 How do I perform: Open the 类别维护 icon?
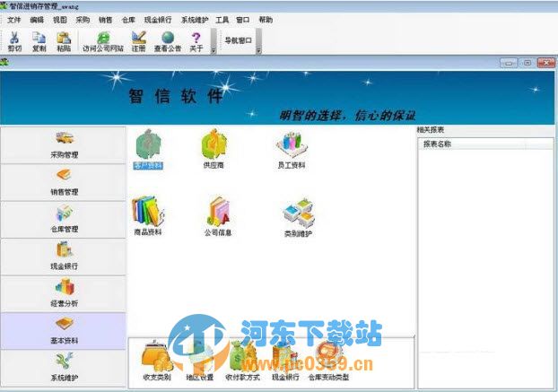(298, 217)
